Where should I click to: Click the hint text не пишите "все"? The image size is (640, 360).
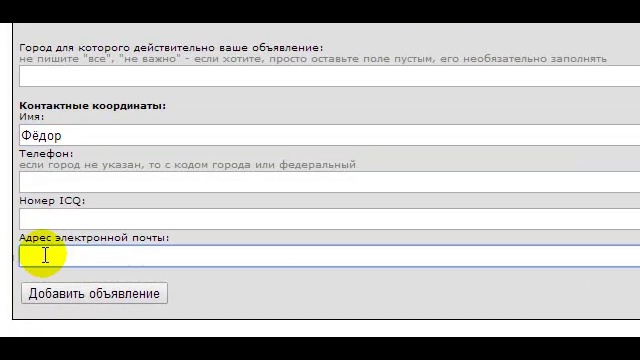313,59
